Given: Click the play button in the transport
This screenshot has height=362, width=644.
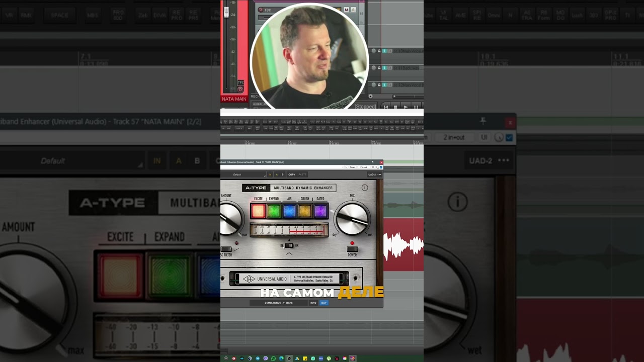Looking at the screenshot, I should tap(406, 107).
